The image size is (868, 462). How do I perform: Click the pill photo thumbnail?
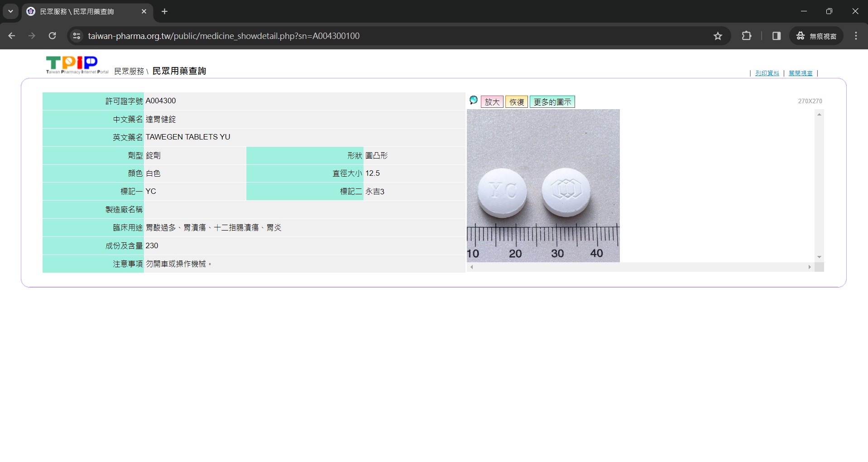pos(543,186)
